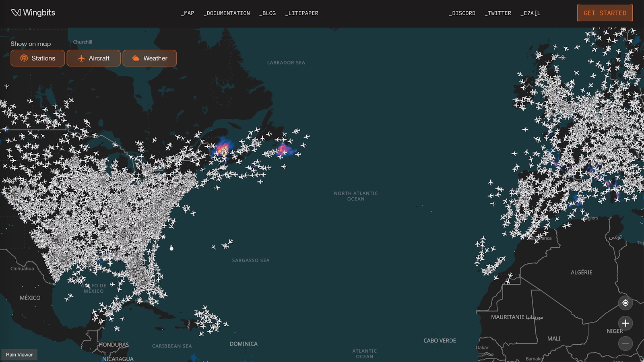Viewport: 644px width, 362px height.
Task: Click the Churchill town label
Action: pyautogui.click(x=83, y=42)
